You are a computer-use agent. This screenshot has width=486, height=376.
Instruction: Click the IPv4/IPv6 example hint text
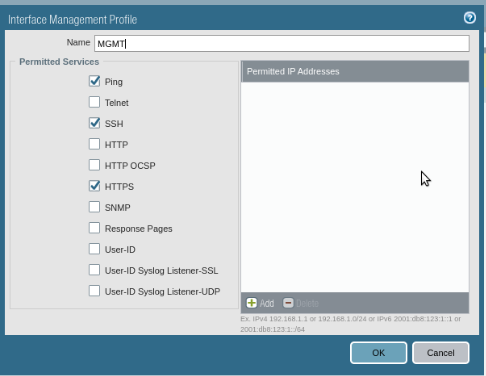pos(350,324)
